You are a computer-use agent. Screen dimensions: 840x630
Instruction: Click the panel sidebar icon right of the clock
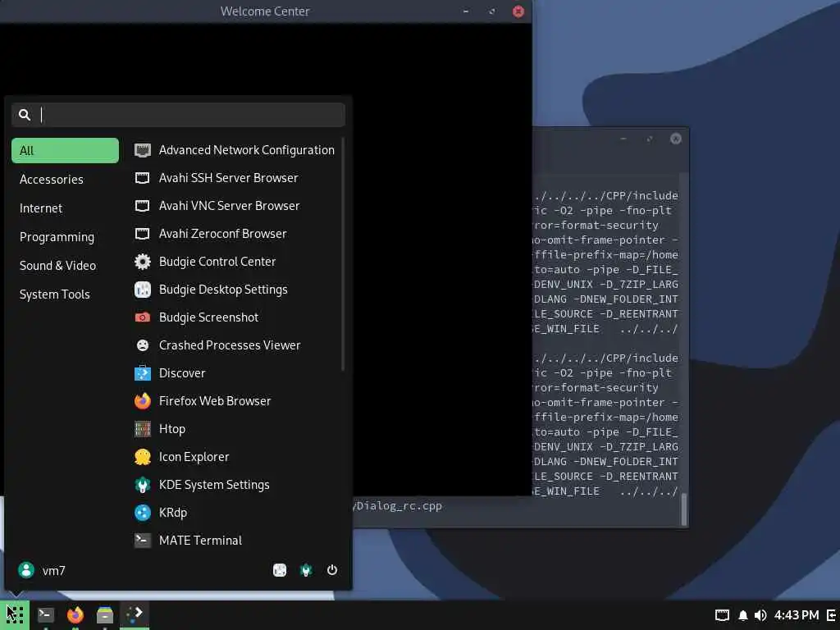tap(832, 615)
